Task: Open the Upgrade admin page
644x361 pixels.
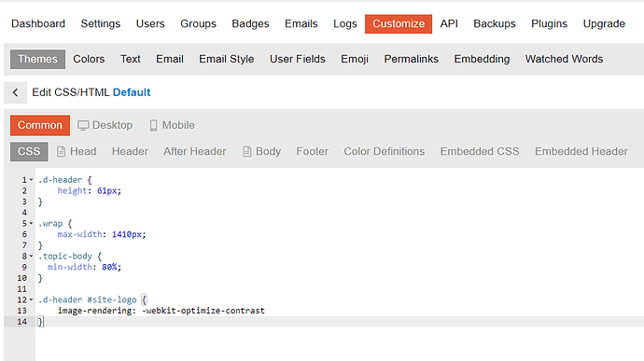Action: (x=604, y=24)
